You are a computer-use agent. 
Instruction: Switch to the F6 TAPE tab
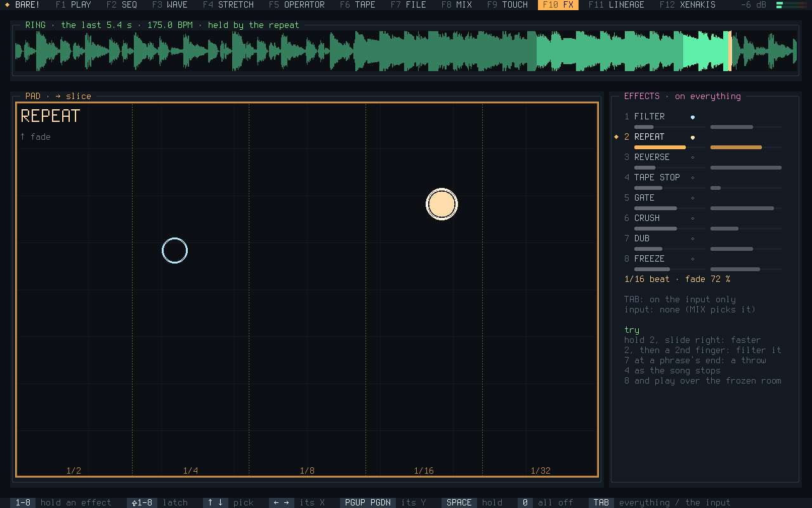tap(358, 4)
